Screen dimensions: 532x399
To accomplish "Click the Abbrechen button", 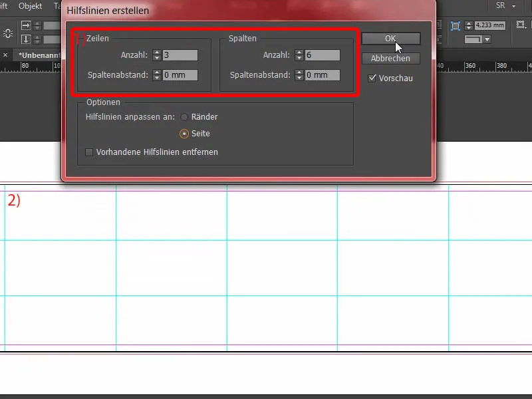I will 391,59.
